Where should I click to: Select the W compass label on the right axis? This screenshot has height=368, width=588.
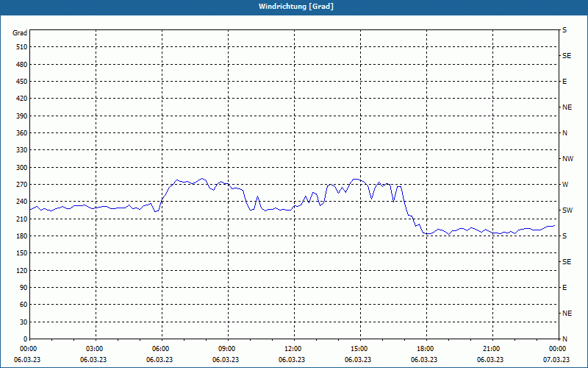(565, 185)
